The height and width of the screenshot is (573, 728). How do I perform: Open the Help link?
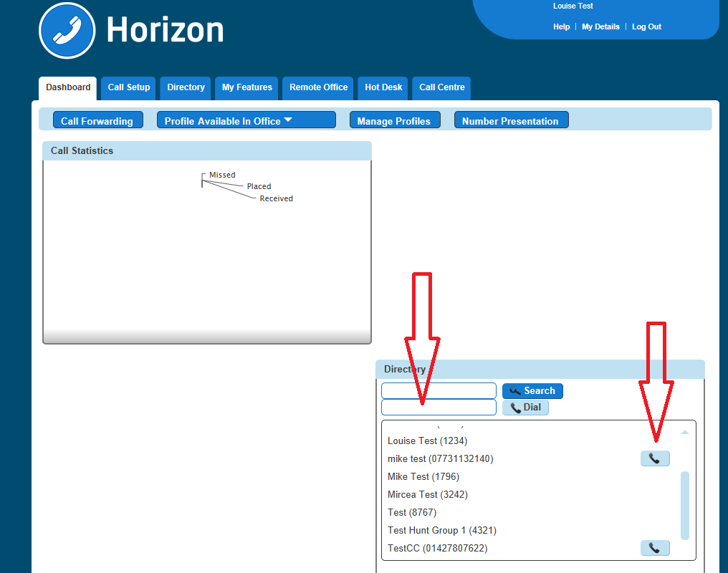[561, 27]
